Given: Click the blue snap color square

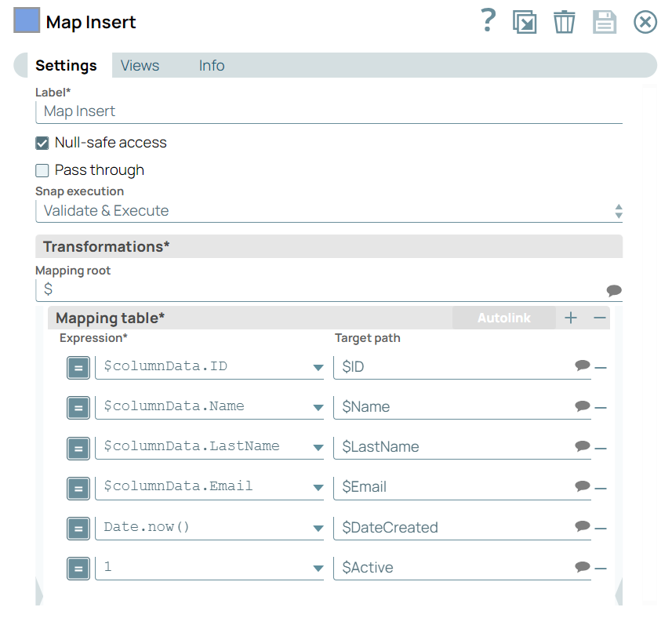Looking at the screenshot, I should (27, 20).
